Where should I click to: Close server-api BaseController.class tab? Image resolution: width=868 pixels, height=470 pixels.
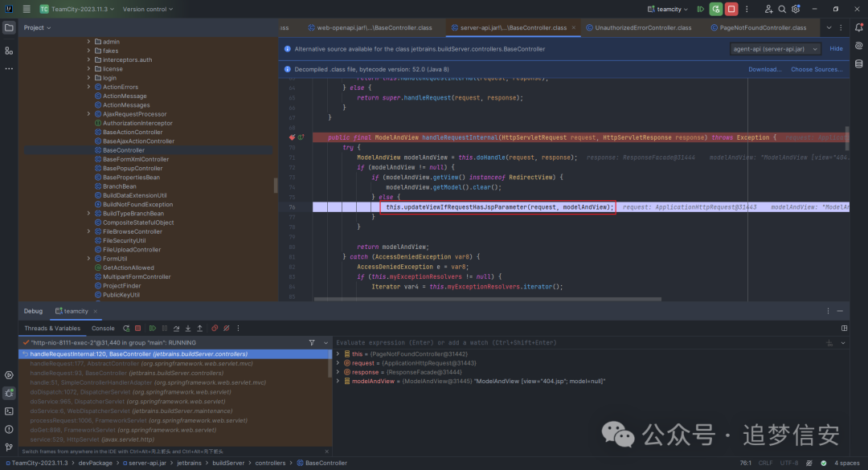(x=574, y=27)
